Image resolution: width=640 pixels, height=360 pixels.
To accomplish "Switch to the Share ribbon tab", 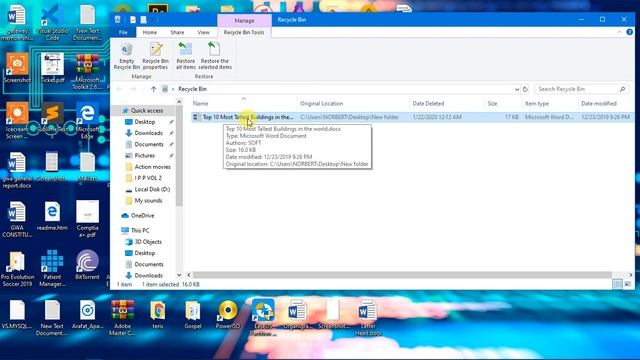I will pos(177,32).
